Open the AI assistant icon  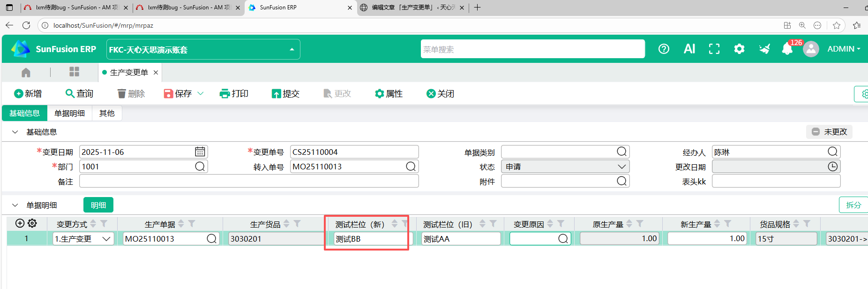pos(689,49)
